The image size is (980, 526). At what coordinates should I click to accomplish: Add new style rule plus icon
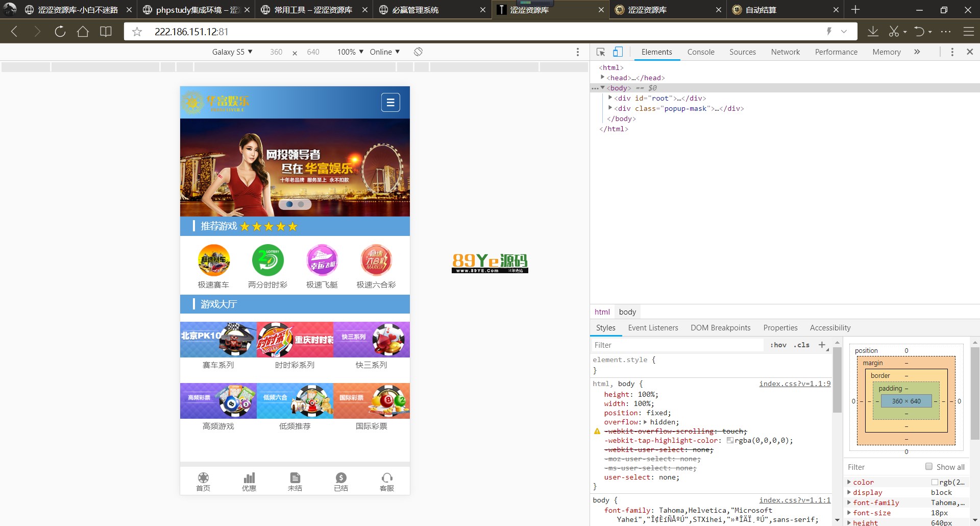(822, 345)
